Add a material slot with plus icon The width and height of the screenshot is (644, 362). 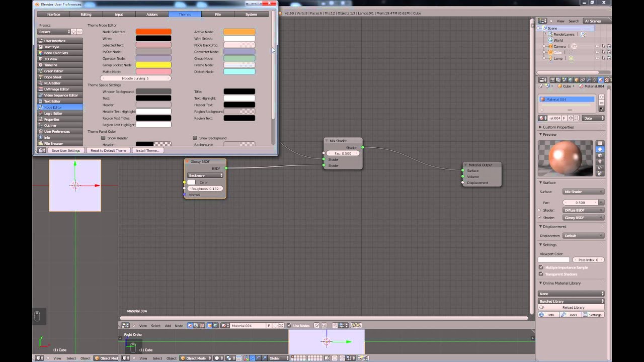tap(602, 97)
